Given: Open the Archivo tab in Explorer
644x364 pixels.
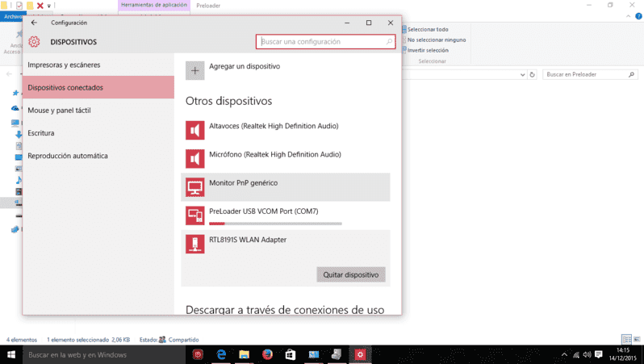Looking at the screenshot, I should click(x=12, y=16).
